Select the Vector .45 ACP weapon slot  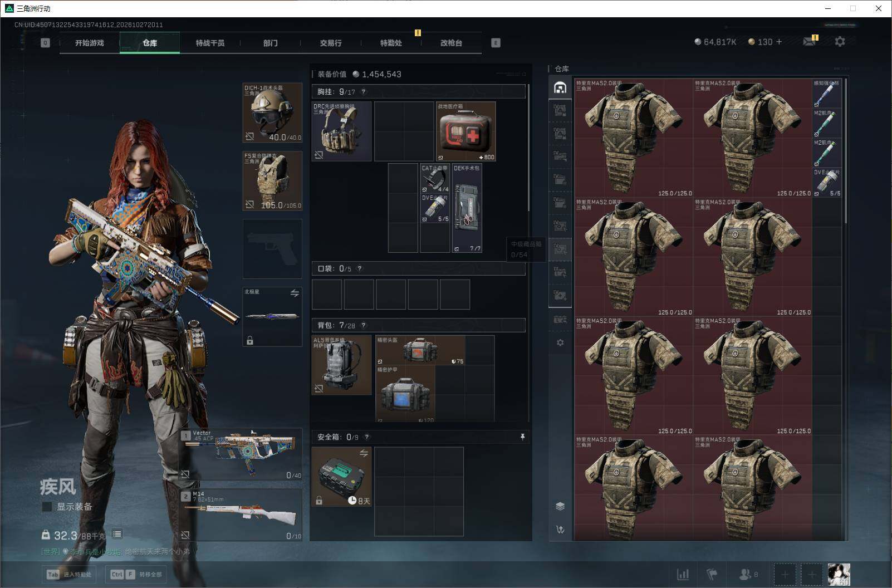tap(241, 454)
